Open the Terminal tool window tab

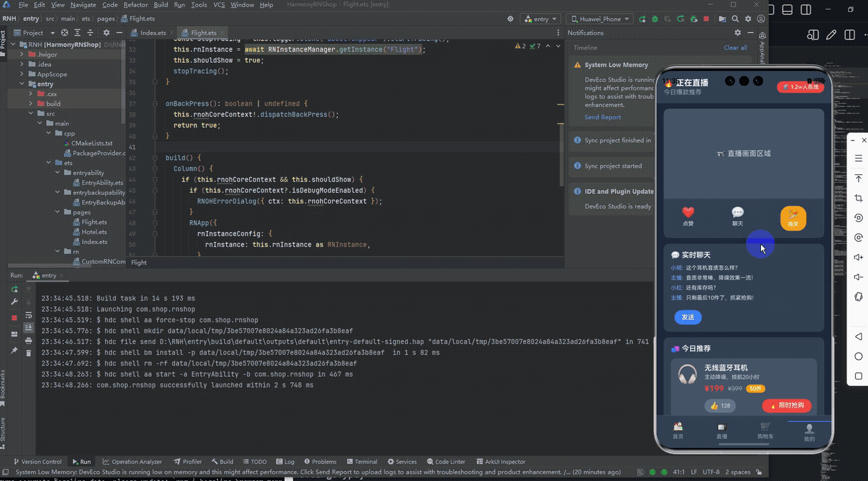click(362, 462)
